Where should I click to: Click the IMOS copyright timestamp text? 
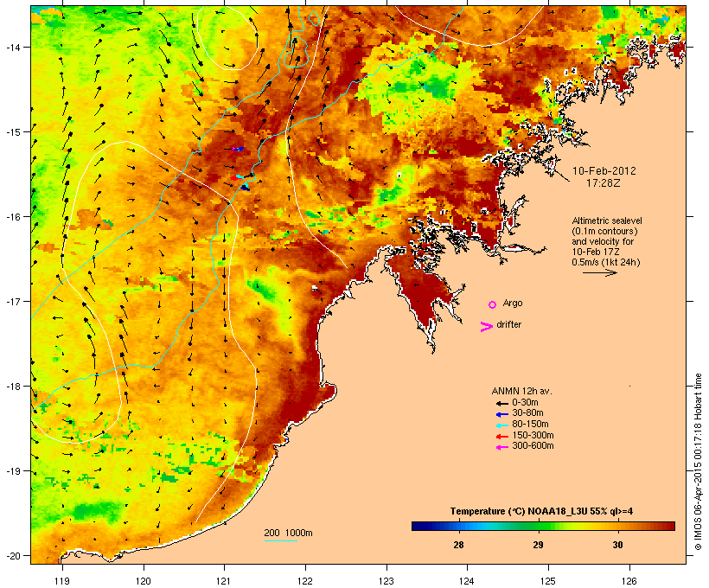pos(698,462)
